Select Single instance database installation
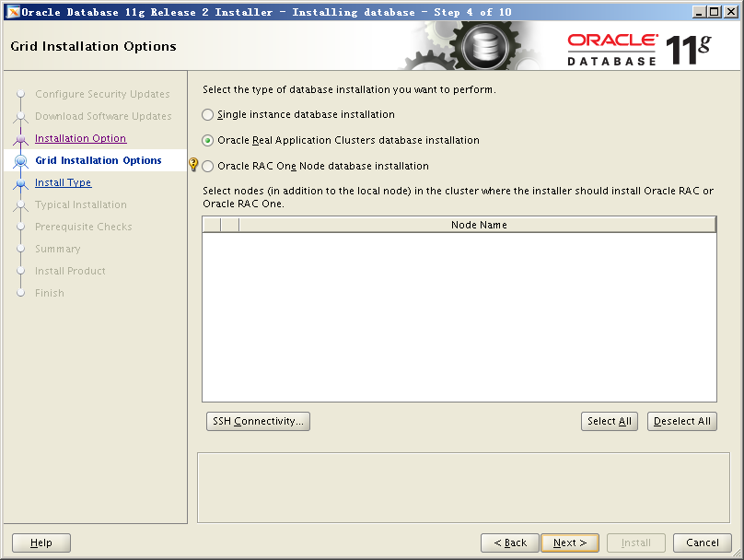Viewport: 744px width, 560px height. tap(207, 115)
